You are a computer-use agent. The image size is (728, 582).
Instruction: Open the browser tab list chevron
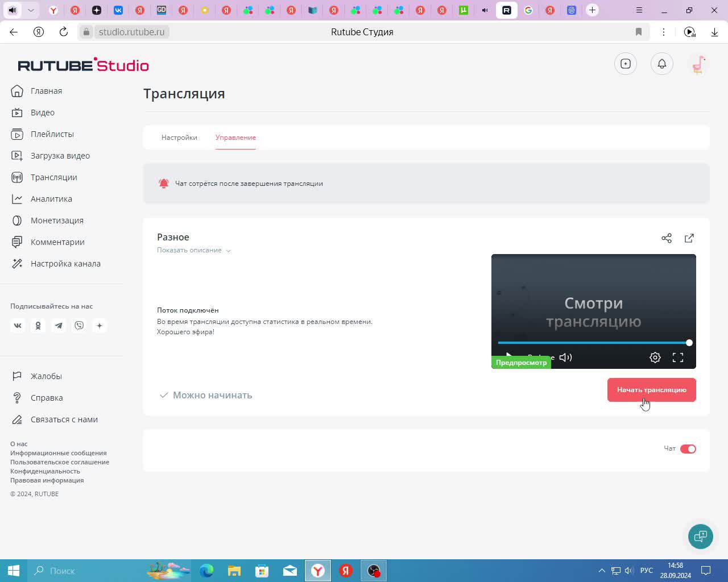[x=31, y=10]
